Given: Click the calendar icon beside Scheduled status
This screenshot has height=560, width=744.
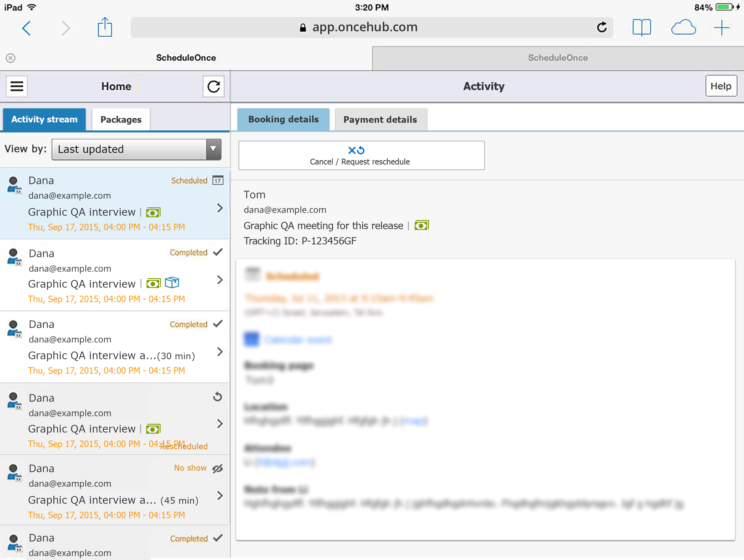Looking at the screenshot, I should point(218,180).
